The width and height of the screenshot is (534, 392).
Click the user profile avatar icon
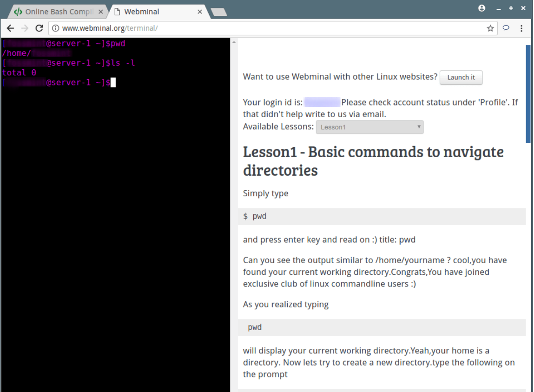(481, 8)
